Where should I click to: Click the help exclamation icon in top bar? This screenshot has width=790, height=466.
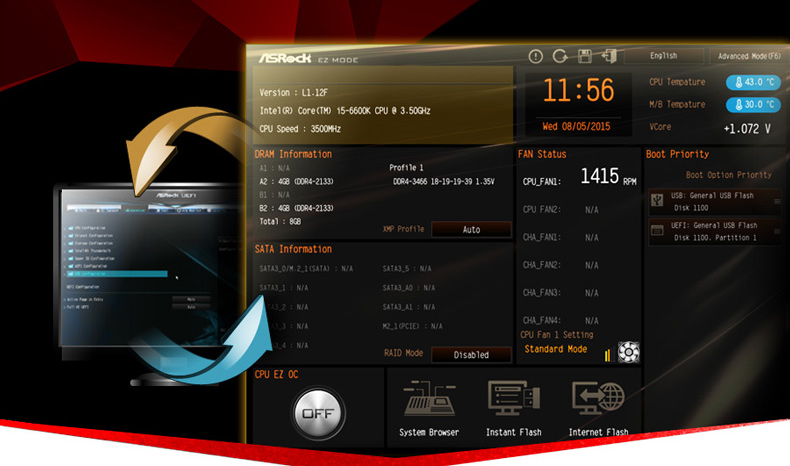[536, 57]
